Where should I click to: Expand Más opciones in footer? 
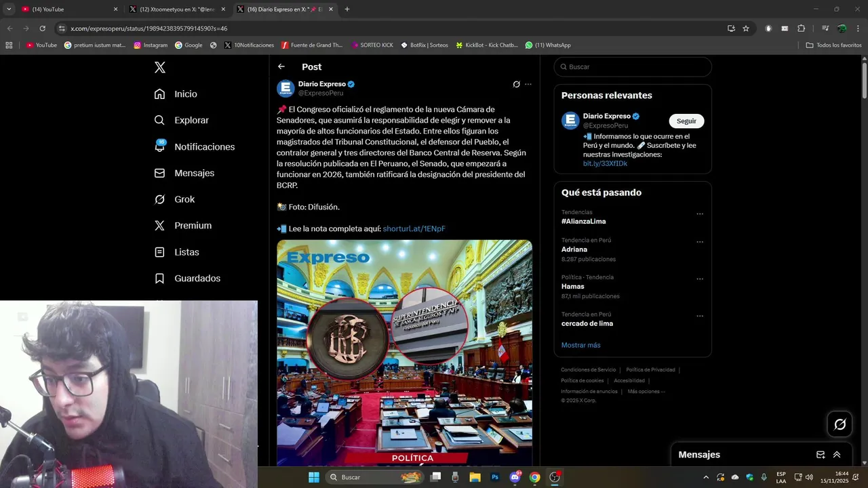(x=646, y=392)
